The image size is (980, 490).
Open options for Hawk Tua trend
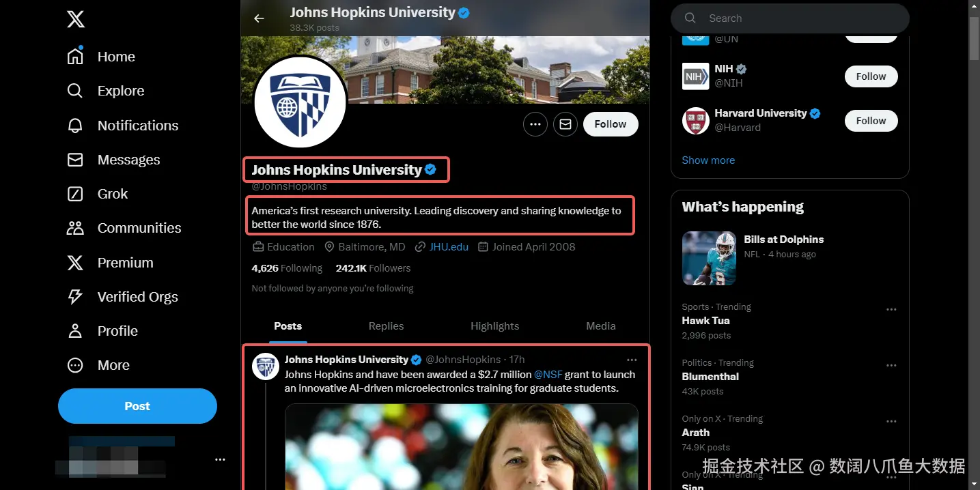pyautogui.click(x=891, y=310)
